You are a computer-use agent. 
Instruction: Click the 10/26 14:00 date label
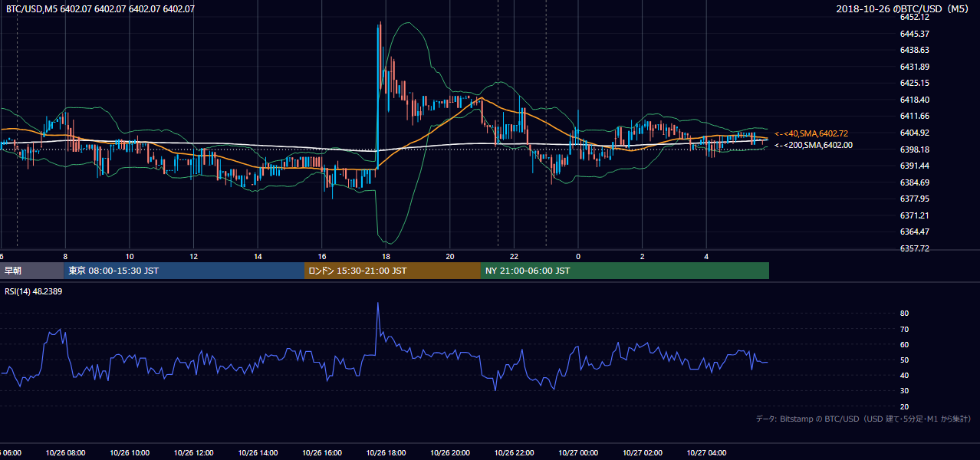pyautogui.click(x=258, y=452)
